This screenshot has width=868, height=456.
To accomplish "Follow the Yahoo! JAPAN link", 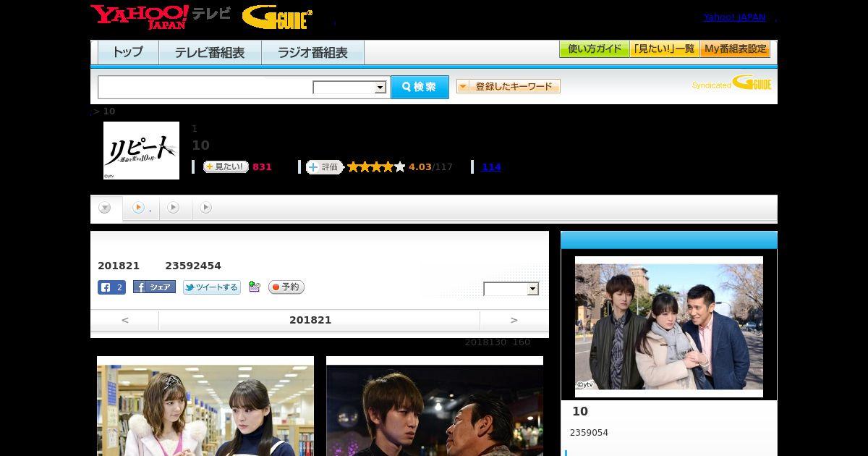I will click(x=734, y=17).
